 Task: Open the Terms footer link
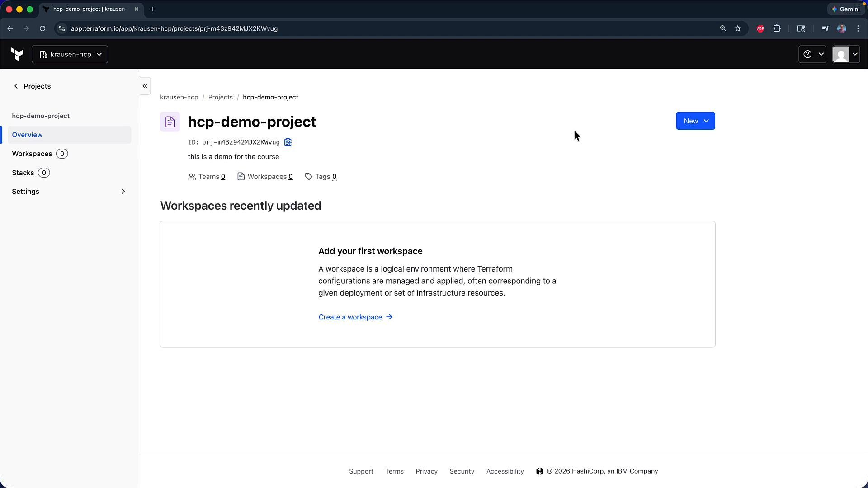(394, 471)
